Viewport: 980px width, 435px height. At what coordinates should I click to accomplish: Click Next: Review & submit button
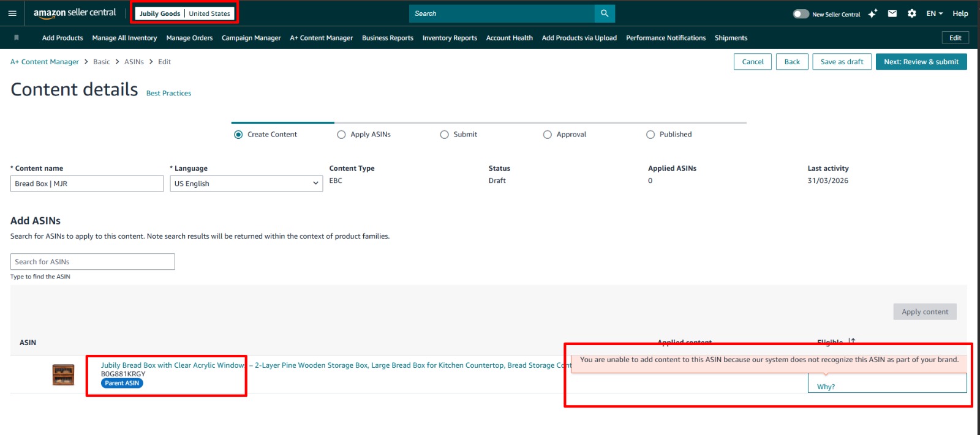coord(921,62)
